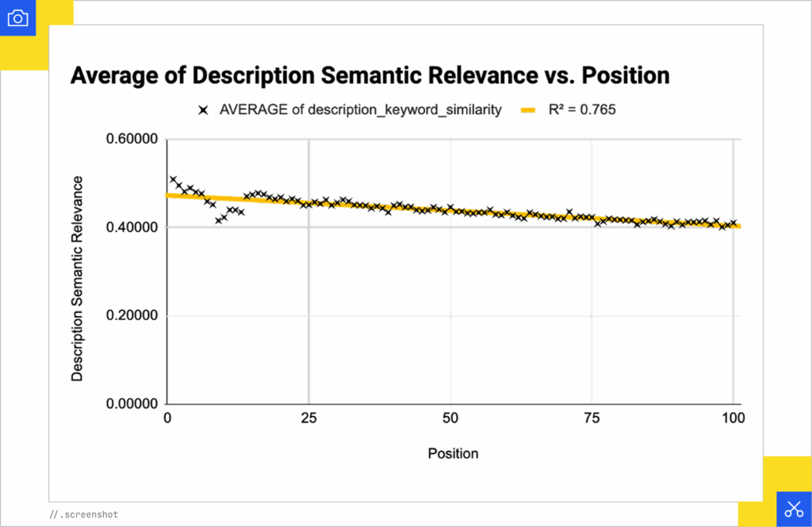Click the AVERAGE of description_keyword_similarity legend label

(x=360, y=111)
